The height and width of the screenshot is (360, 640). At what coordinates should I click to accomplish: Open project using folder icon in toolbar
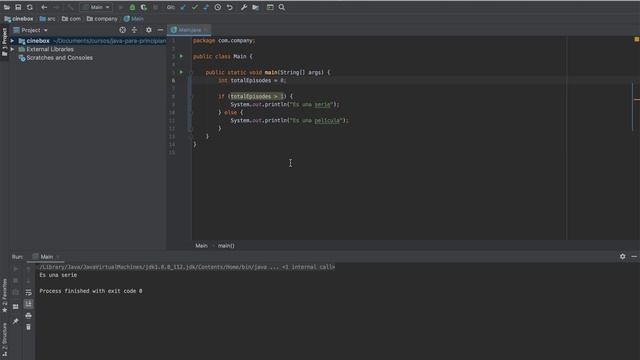coord(7,7)
